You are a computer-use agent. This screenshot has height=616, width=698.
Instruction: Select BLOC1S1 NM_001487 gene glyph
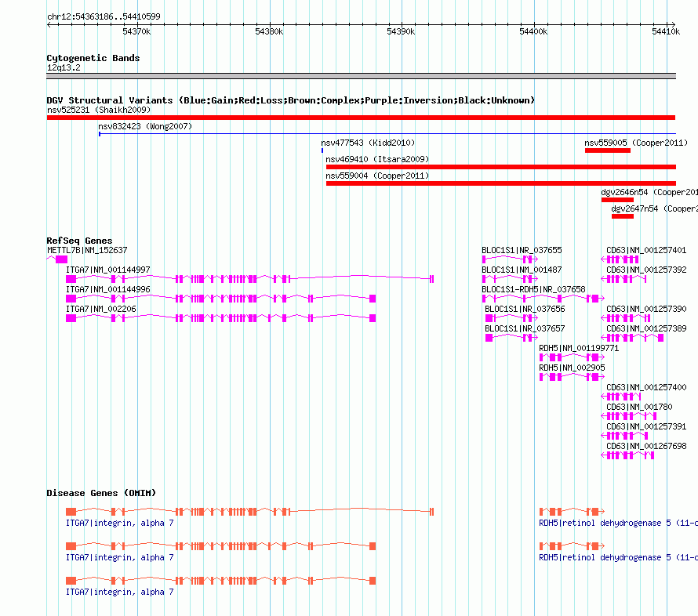click(510, 279)
